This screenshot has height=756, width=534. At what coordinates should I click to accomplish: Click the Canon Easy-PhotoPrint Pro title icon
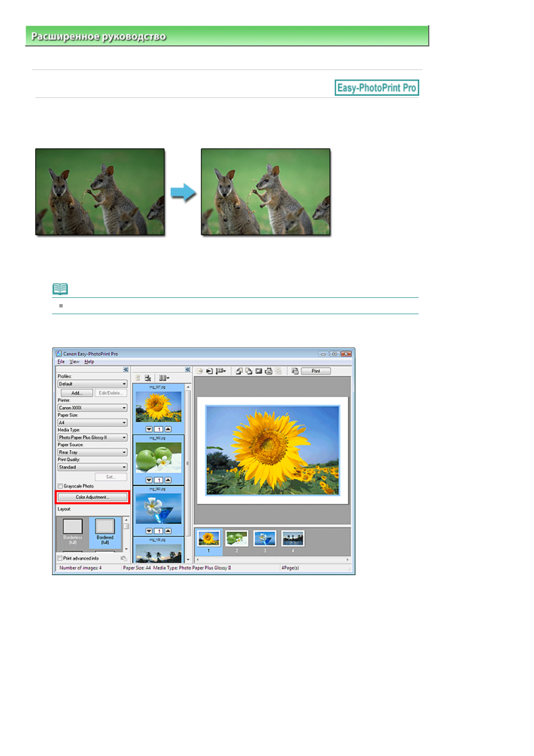pyautogui.click(x=58, y=353)
